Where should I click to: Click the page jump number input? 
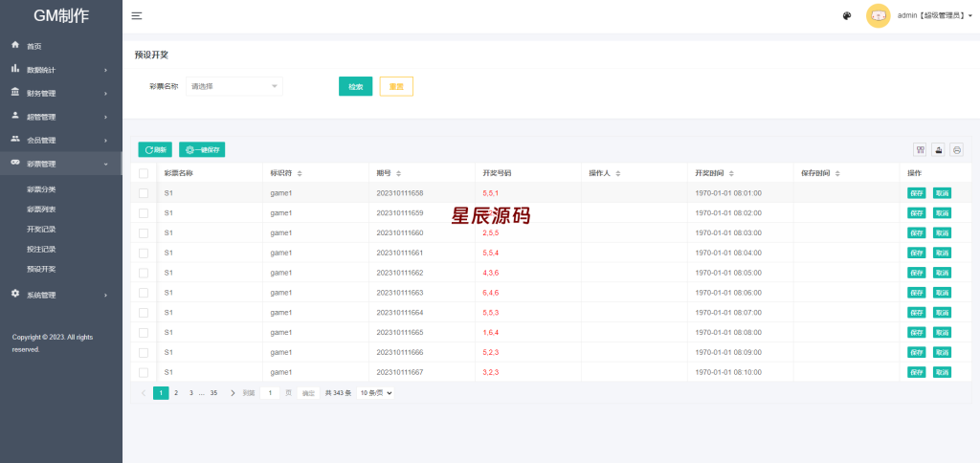coord(269,393)
